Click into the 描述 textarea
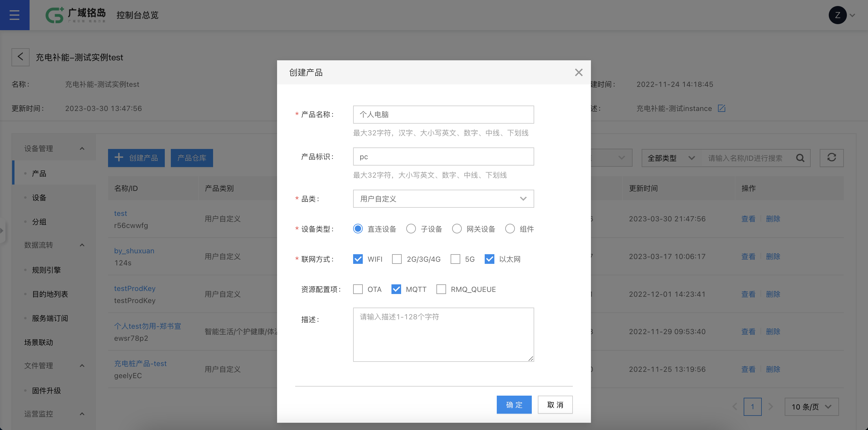The height and width of the screenshot is (430, 868). pos(443,334)
